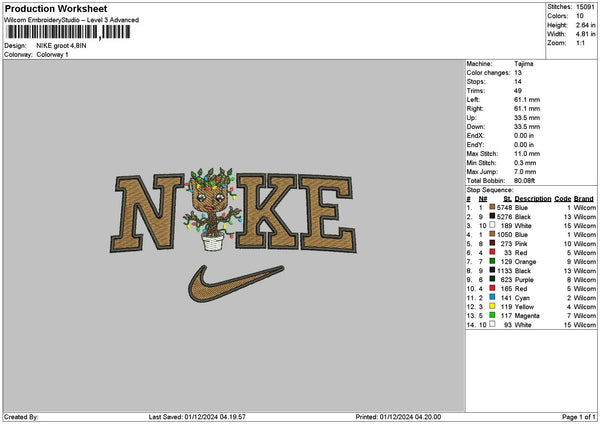Image resolution: width=600 pixels, height=424 pixels.
Task: Click the 'Brand' column header
Action: point(584,199)
